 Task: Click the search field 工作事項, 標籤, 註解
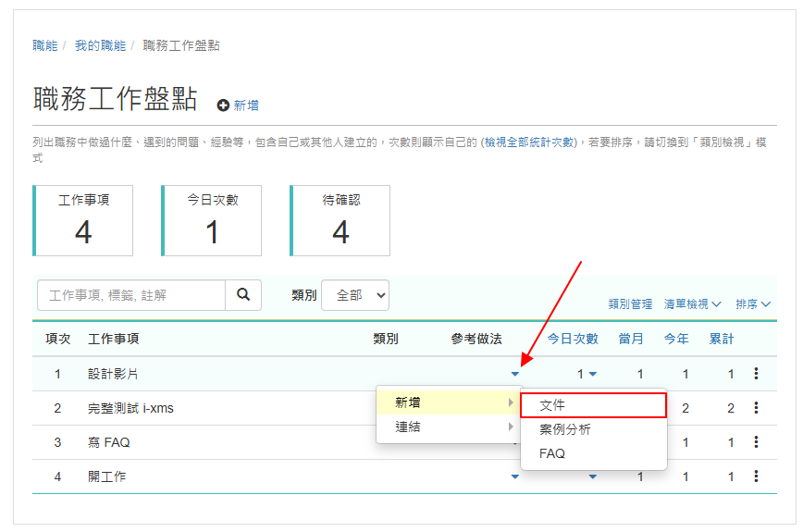coord(131,295)
